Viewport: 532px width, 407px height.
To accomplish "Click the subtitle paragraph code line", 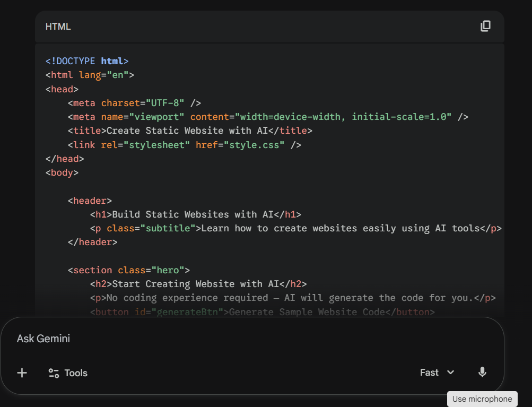I will coord(295,228).
